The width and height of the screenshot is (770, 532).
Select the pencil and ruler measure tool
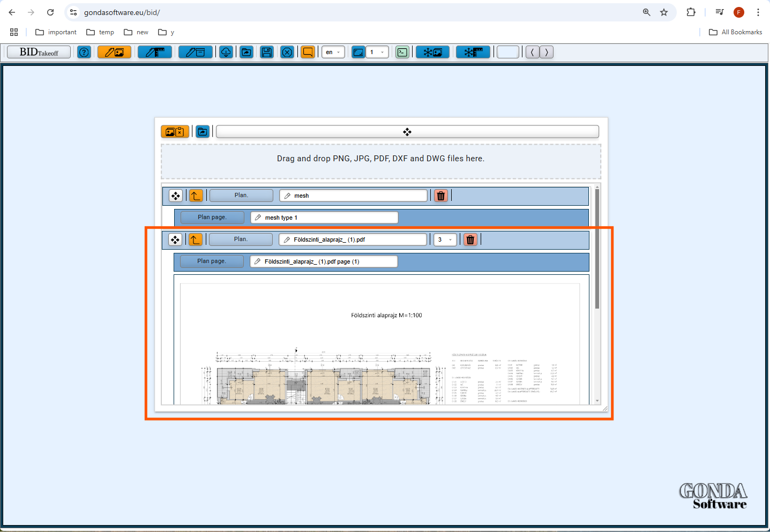(155, 52)
